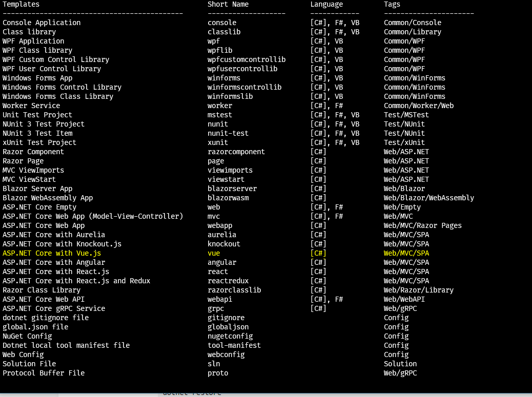Click the 'Templates' column header

point(21,5)
